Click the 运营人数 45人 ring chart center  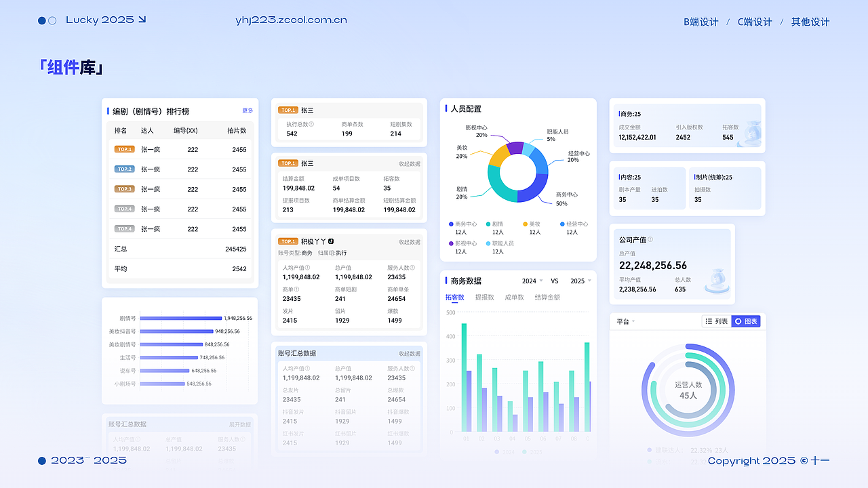pyautogui.click(x=688, y=390)
